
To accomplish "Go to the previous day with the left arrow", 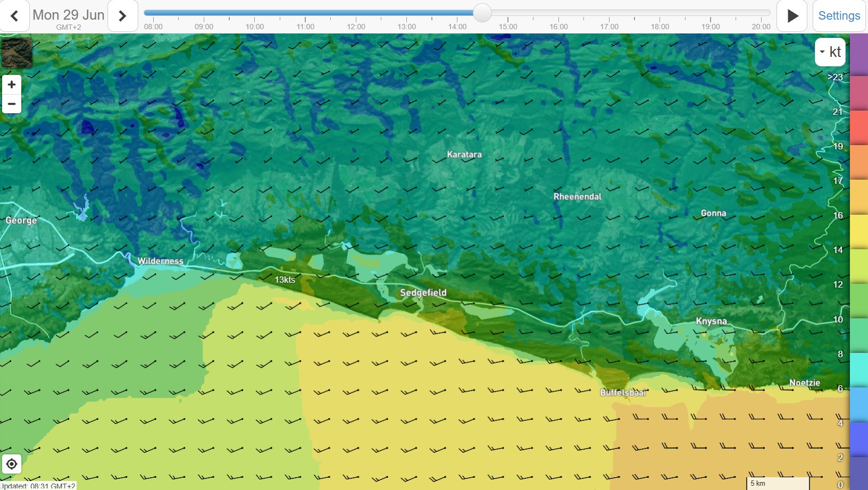I will (14, 16).
